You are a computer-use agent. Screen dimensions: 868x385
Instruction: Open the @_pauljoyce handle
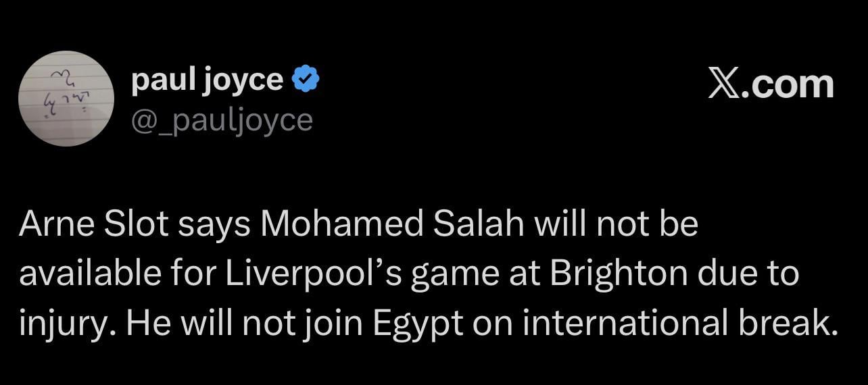(x=221, y=120)
